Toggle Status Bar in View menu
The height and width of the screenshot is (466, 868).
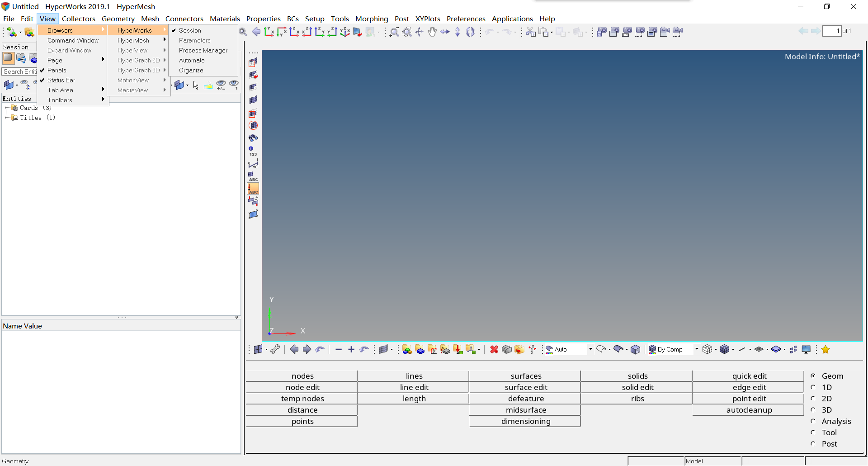coord(73,80)
